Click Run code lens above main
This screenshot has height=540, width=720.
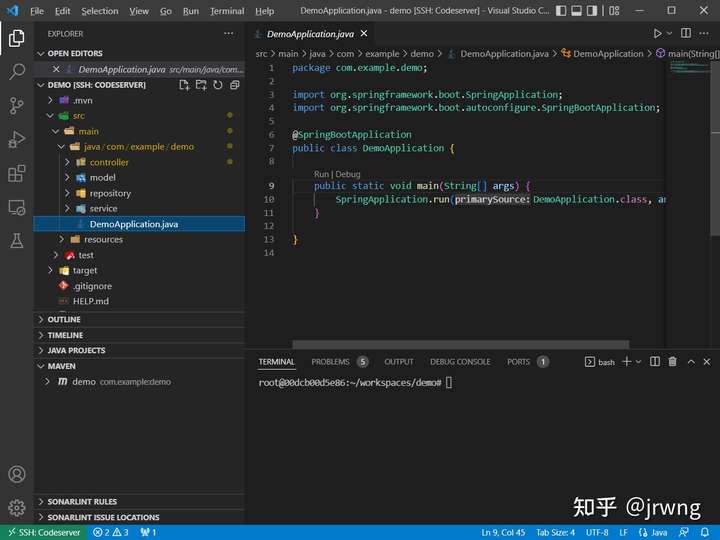[321, 174]
